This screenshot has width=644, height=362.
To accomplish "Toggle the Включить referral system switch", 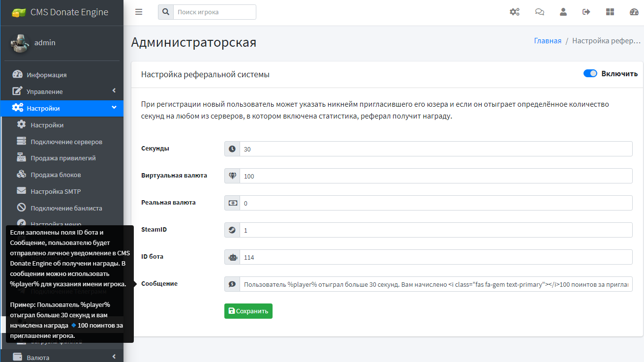I will click(590, 74).
